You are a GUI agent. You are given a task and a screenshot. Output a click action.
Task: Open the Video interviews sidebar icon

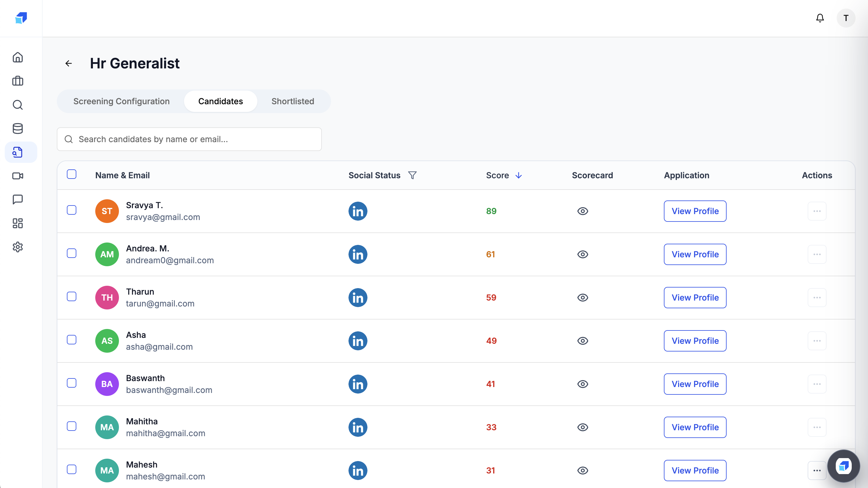(17, 176)
